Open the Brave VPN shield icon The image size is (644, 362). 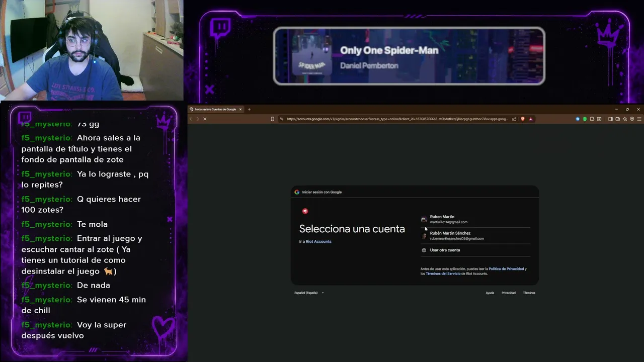[632, 119]
